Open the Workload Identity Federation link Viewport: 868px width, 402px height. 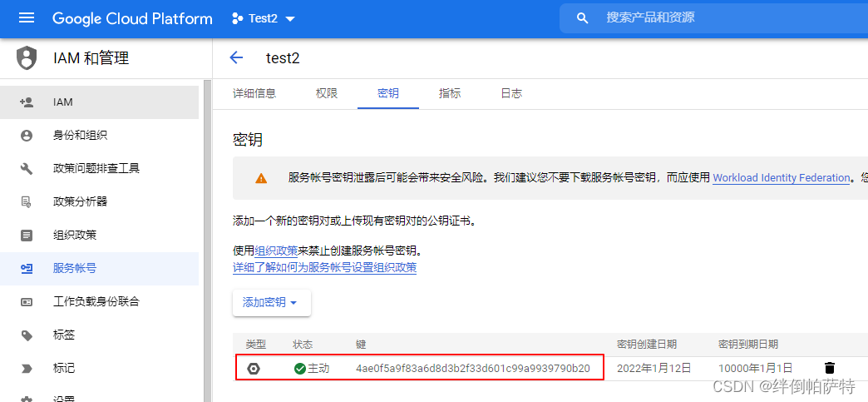click(781, 178)
